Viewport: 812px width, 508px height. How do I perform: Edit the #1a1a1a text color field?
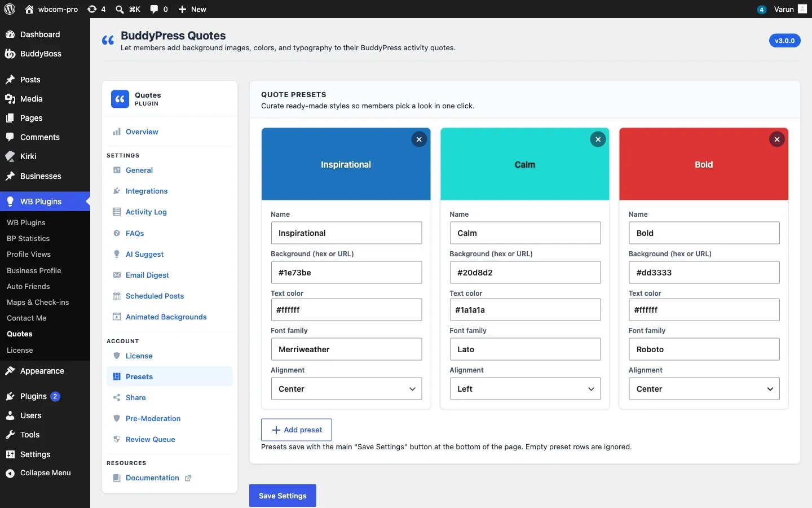(525, 310)
